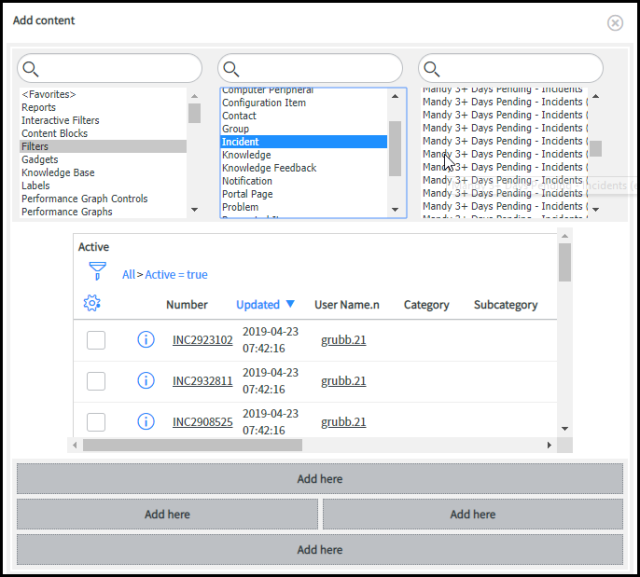Click the top full-width Add here button
The width and height of the screenshot is (640, 577).
tap(320, 479)
